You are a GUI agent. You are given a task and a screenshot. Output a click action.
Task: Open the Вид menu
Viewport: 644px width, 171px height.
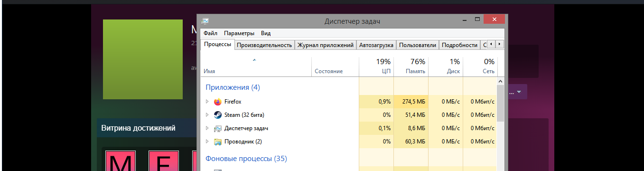click(266, 33)
